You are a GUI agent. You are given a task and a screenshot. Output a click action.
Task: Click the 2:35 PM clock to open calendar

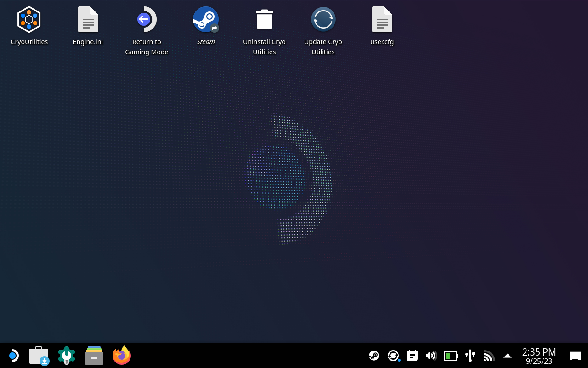pyautogui.click(x=539, y=356)
